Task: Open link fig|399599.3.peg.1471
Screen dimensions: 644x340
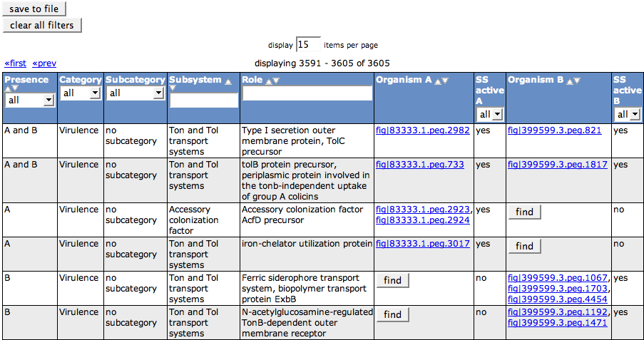Action: click(558, 323)
